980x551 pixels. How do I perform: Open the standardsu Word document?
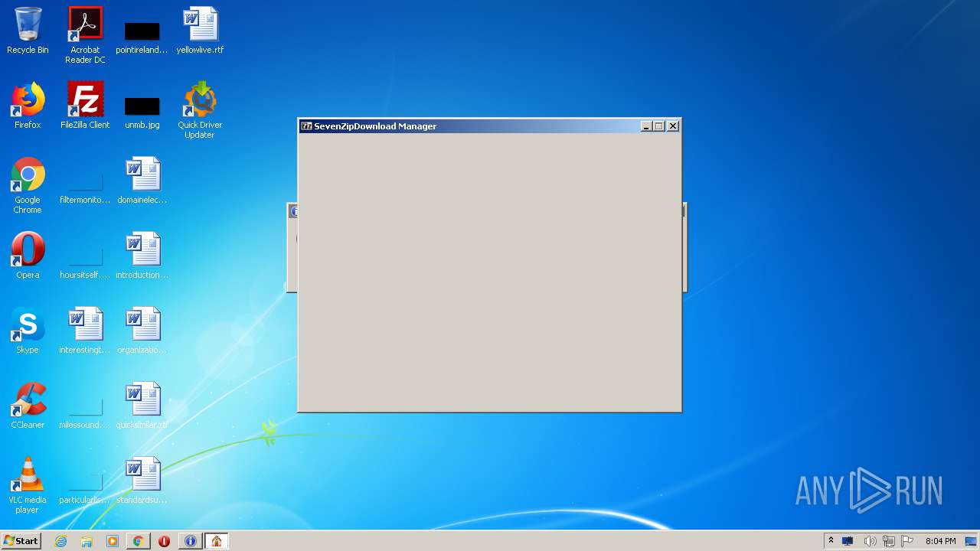(x=142, y=481)
